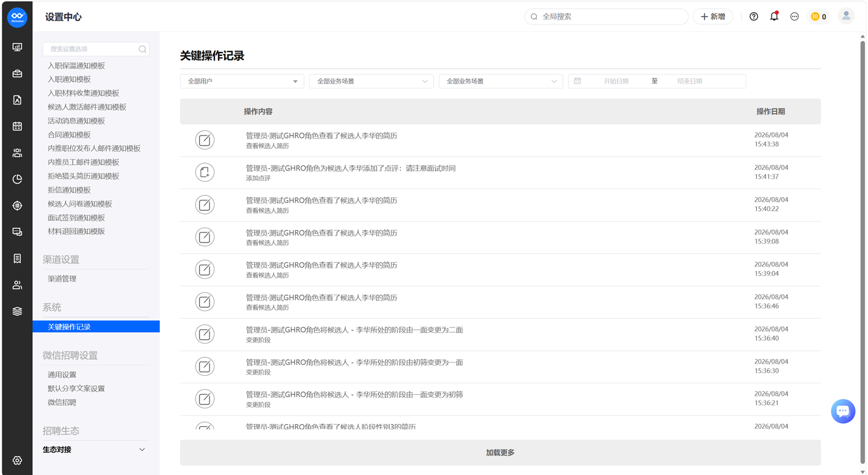Viewport: 868px width, 475px height.
Task: Select 渠道管理 in settings menu
Action: (x=62, y=278)
